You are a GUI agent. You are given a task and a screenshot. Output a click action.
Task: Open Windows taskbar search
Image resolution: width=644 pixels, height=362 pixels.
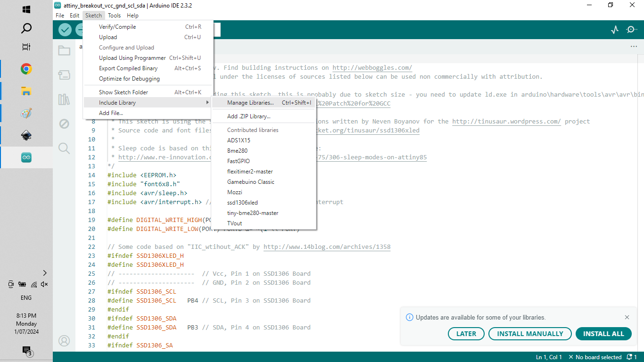[26, 29]
